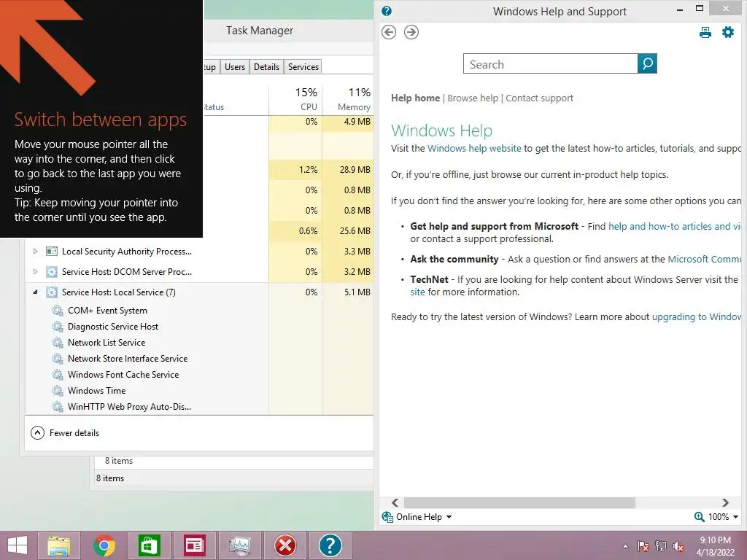Click the COM+ Event System gear icon
747x560 pixels.
(58, 311)
